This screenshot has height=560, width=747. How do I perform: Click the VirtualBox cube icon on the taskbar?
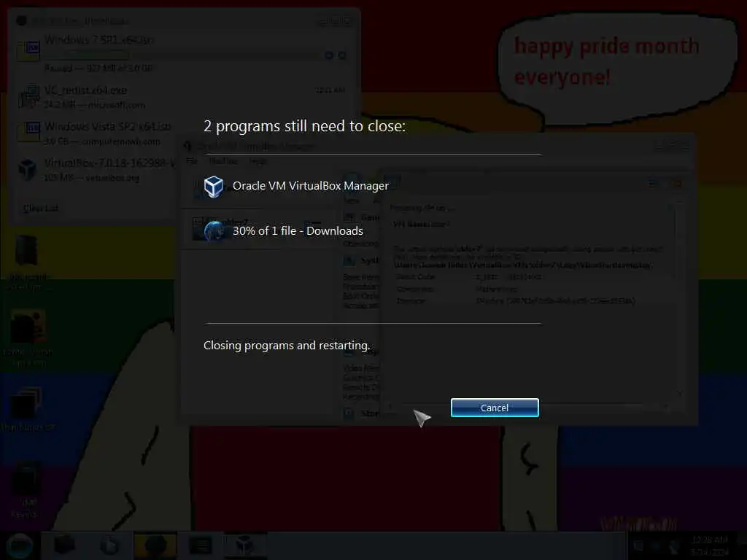245,545
